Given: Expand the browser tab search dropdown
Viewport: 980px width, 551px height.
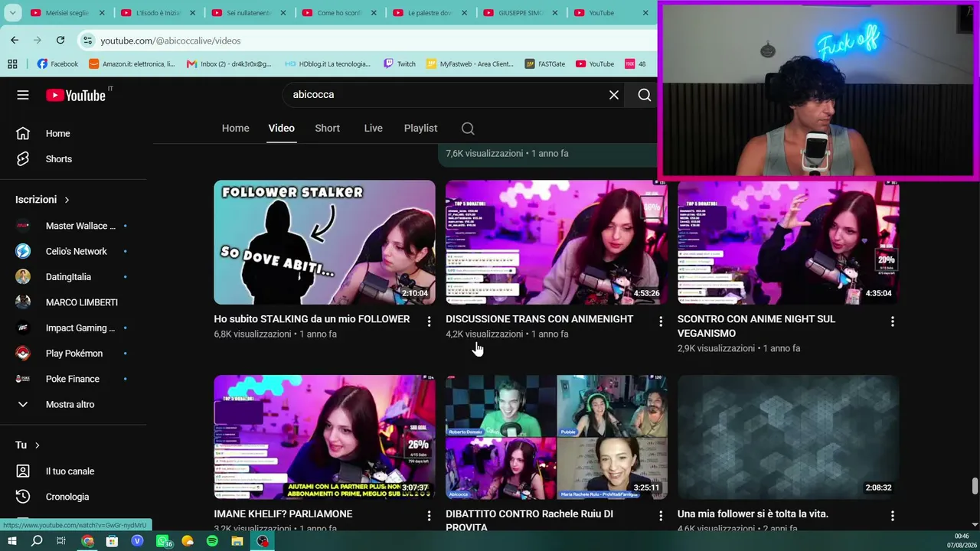Looking at the screenshot, I should tap(12, 13).
